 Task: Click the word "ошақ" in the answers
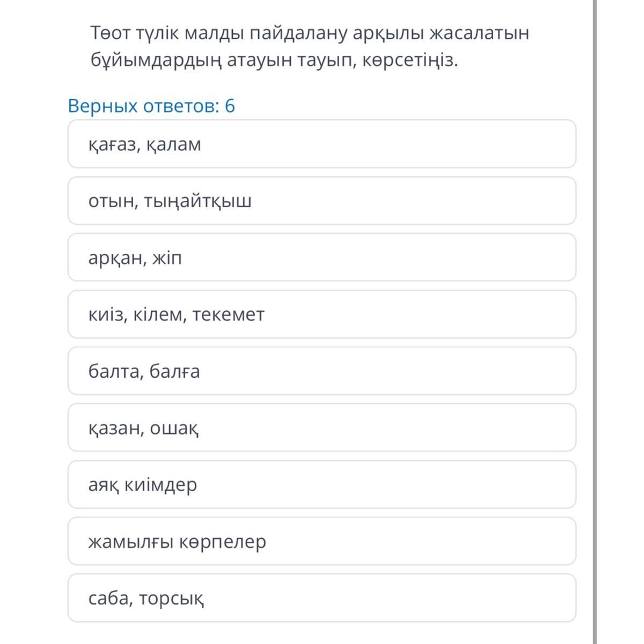[x=174, y=428]
